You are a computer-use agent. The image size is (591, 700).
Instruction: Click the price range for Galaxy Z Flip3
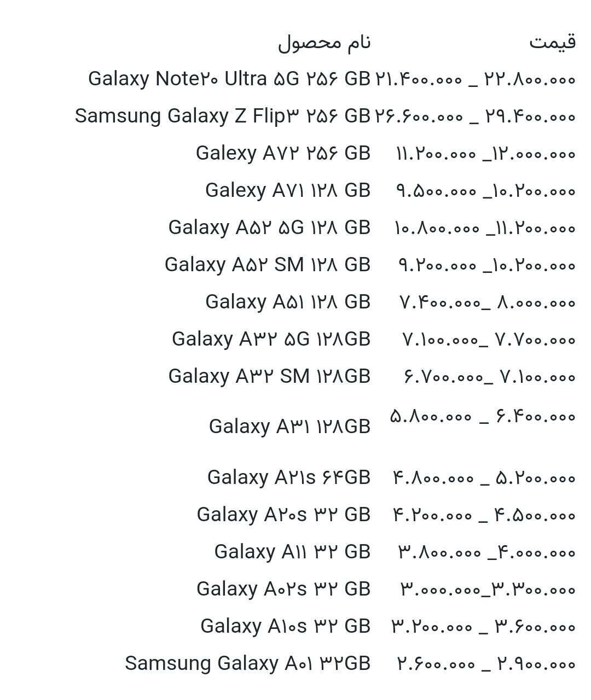(x=475, y=116)
